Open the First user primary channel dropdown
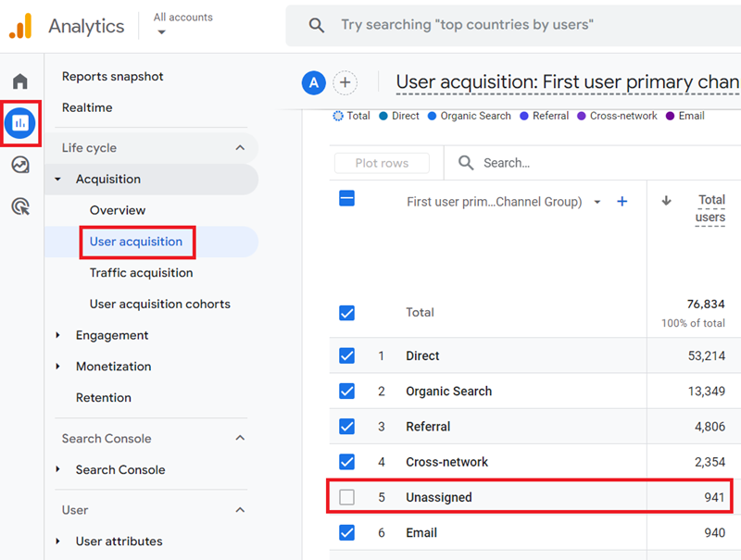Image resolution: width=741 pixels, height=560 pixels. coord(597,202)
